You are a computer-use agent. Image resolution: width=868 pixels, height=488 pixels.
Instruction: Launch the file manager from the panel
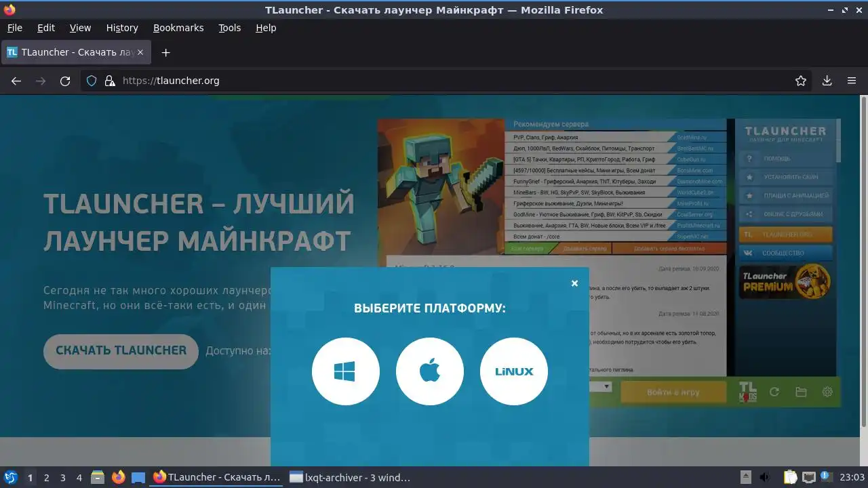98,477
